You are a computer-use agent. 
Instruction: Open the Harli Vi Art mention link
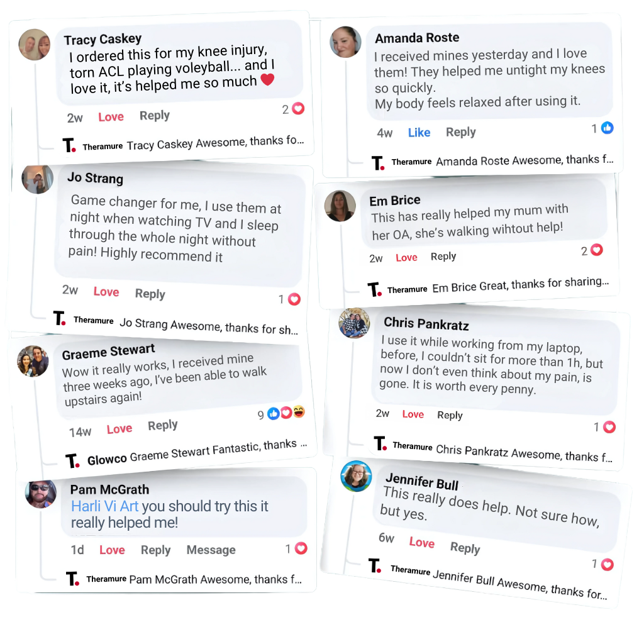tap(104, 506)
